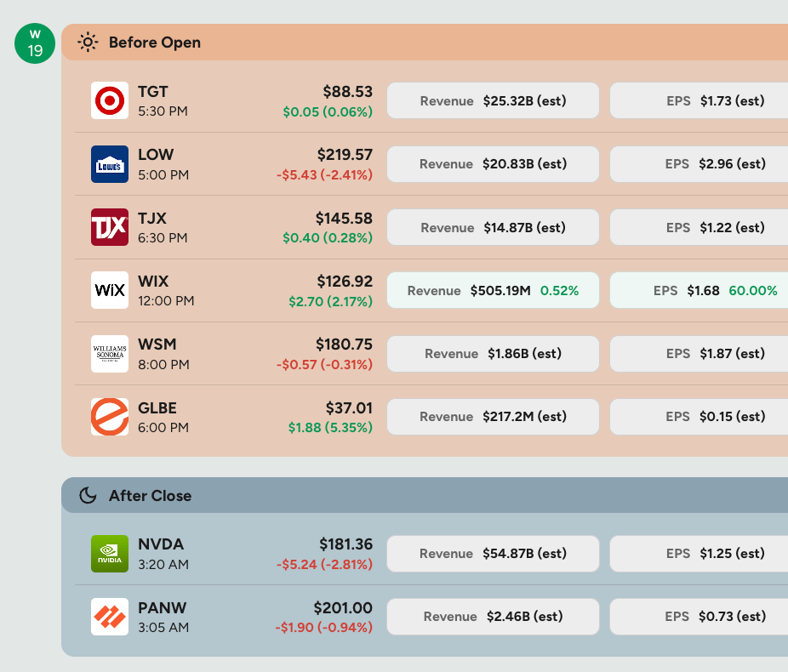Click the moon icon beside After Close
Viewport: 788px width, 672px height.
pyautogui.click(x=88, y=495)
